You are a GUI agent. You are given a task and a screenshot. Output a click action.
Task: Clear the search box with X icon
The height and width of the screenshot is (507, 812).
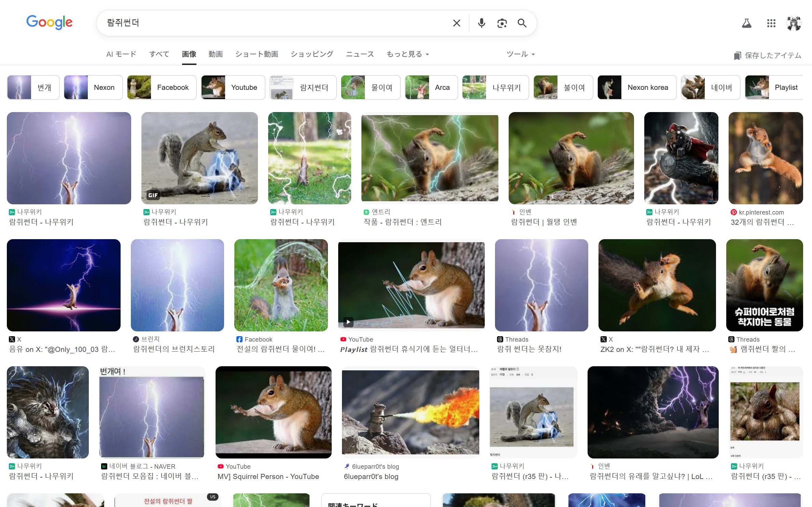pyautogui.click(x=456, y=23)
